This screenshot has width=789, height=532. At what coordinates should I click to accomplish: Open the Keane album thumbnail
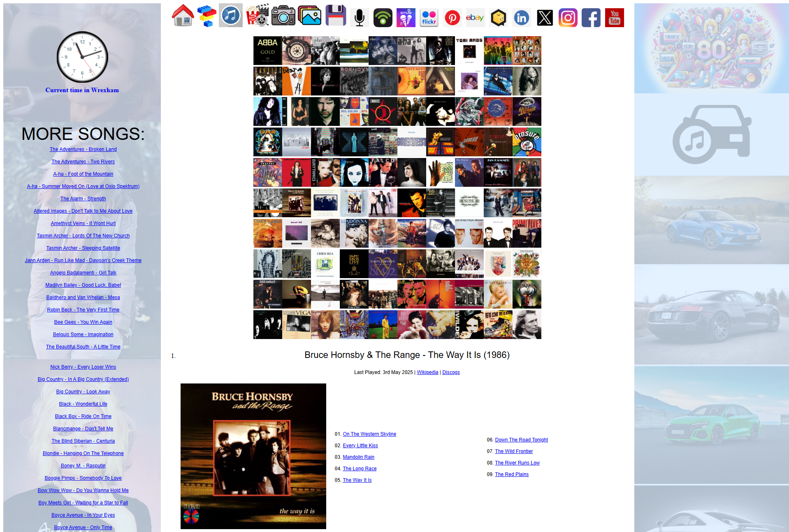pyautogui.click(x=469, y=203)
